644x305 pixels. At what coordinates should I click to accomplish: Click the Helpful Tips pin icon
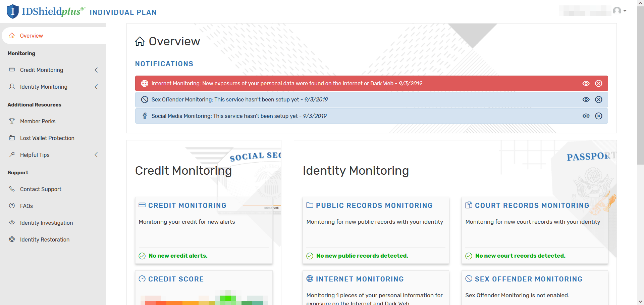[x=12, y=155]
